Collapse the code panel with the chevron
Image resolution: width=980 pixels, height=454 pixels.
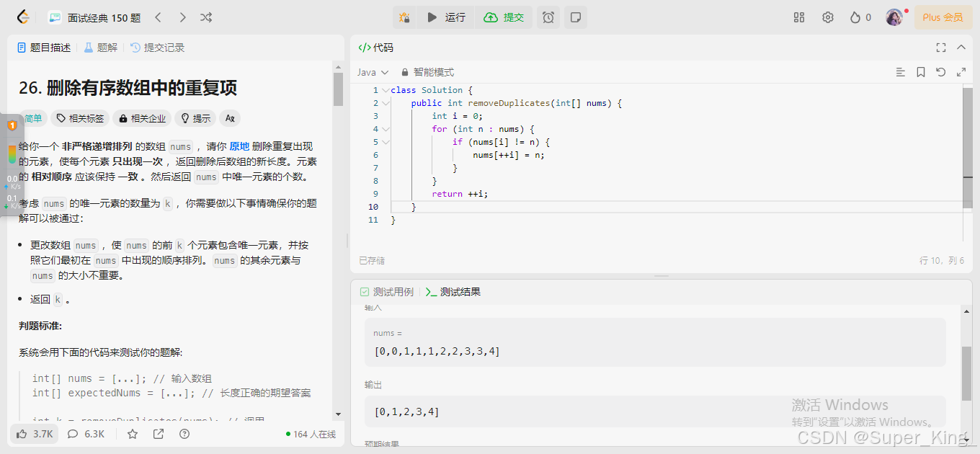tap(961, 48)
